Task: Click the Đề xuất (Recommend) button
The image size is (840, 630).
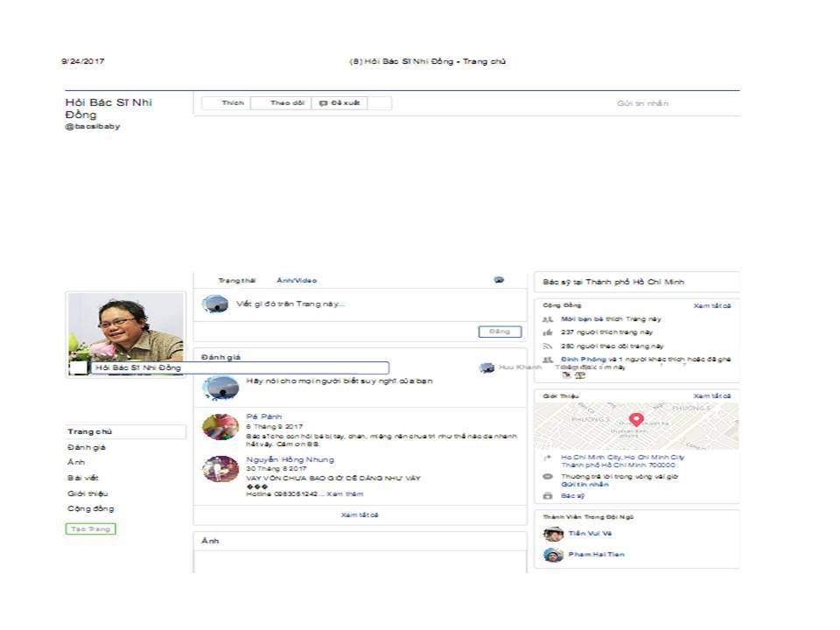Action: click(x=339, y=103)
